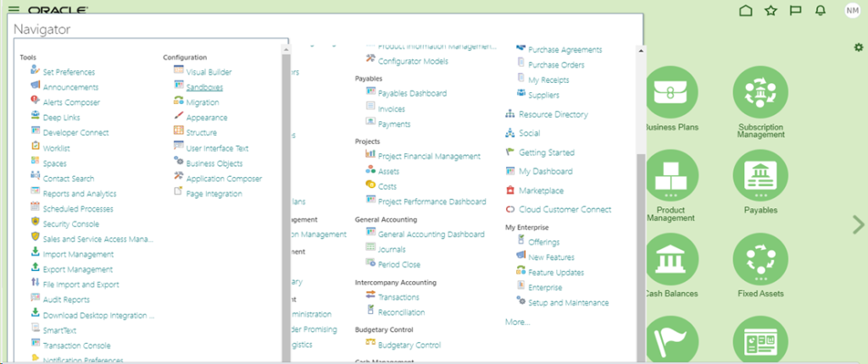Open Sandboxes link
Screen dimensions: 868x364
click(x=205, y=87)
